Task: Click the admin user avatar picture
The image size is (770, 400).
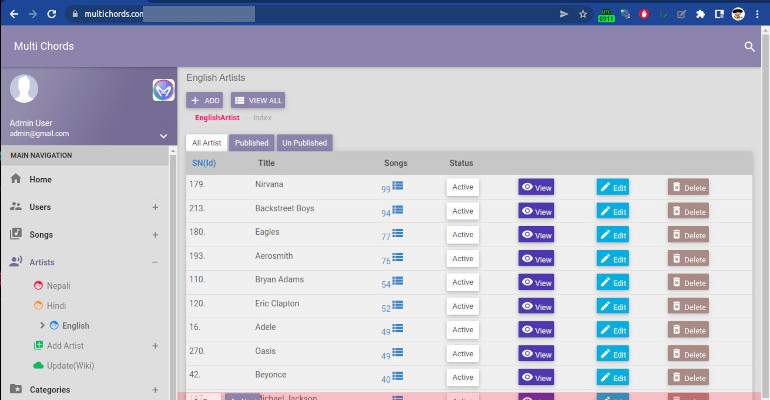Action: coord(24,89)
